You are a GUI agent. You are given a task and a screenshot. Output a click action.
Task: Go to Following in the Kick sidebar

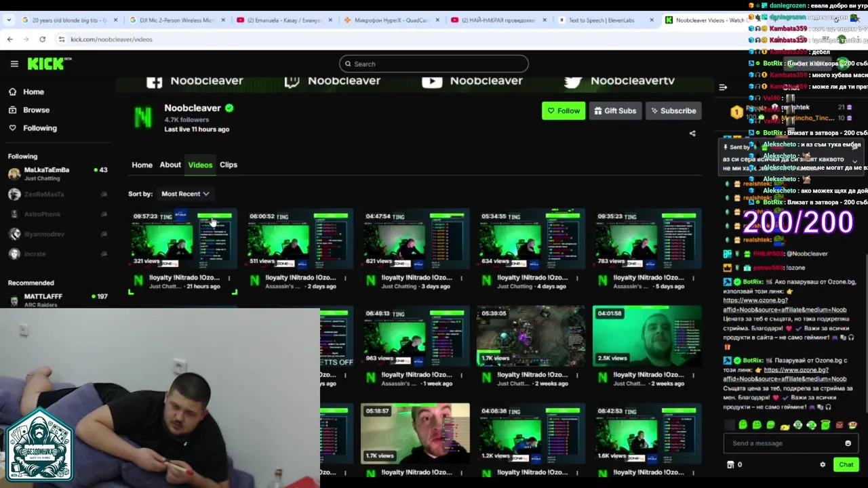pyautogui.click(x=40, y=128)
